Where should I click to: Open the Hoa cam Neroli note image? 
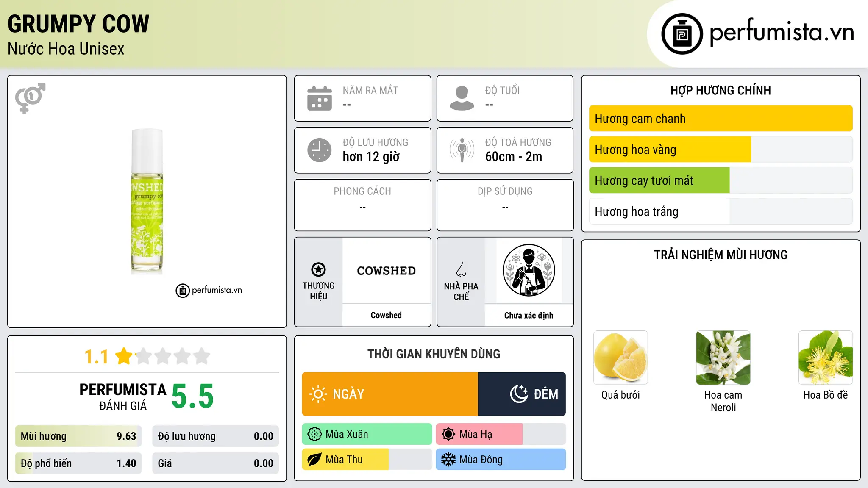[x=723, y=358]
